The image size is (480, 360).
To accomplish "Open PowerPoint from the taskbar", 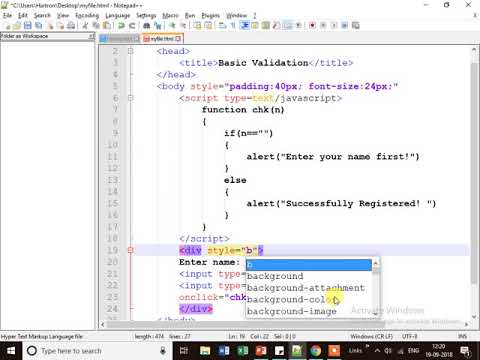I will 261,351.
